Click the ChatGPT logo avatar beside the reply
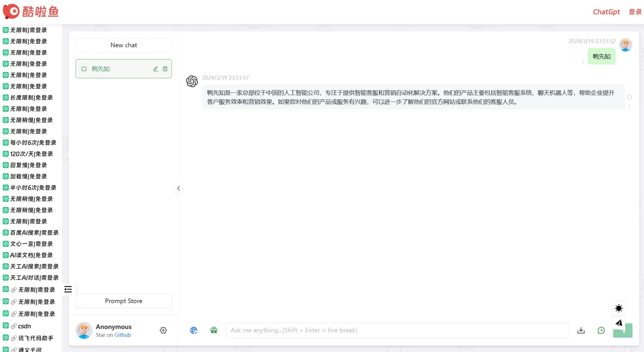The height and width of the screenshot is (352, 644). coord(192,81)
